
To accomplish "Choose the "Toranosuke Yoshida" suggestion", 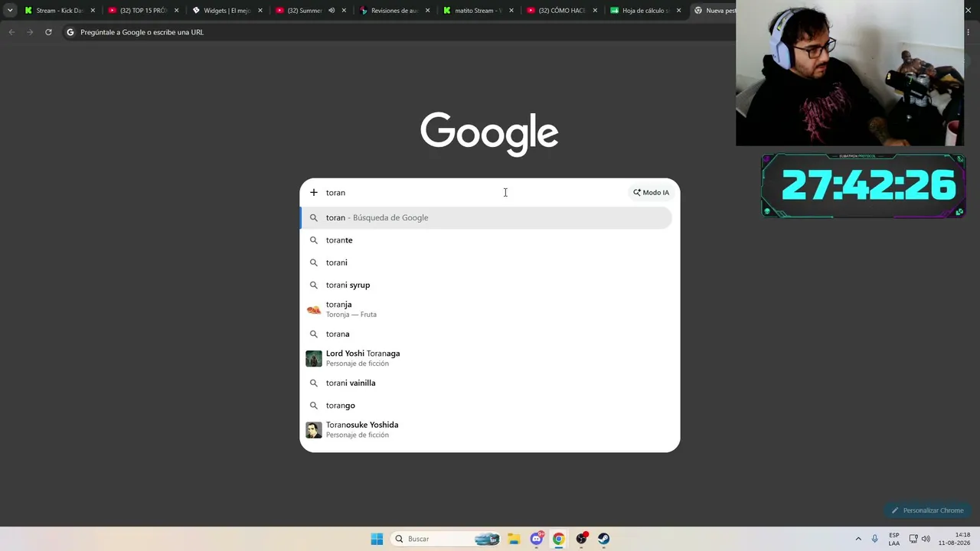I will point(486,430).
